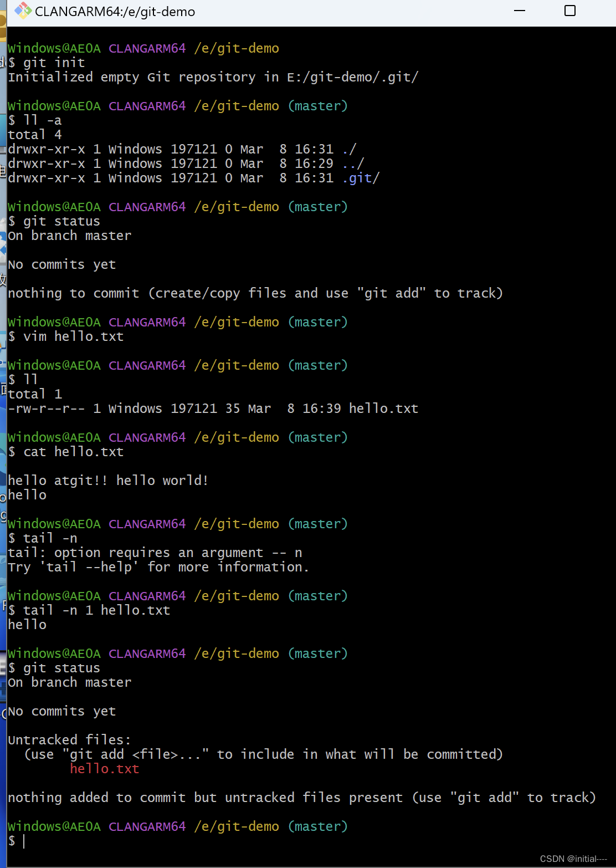Click the Initialized empty Git repository message
The image size is (616, 868).
click(x=213, y=76)
